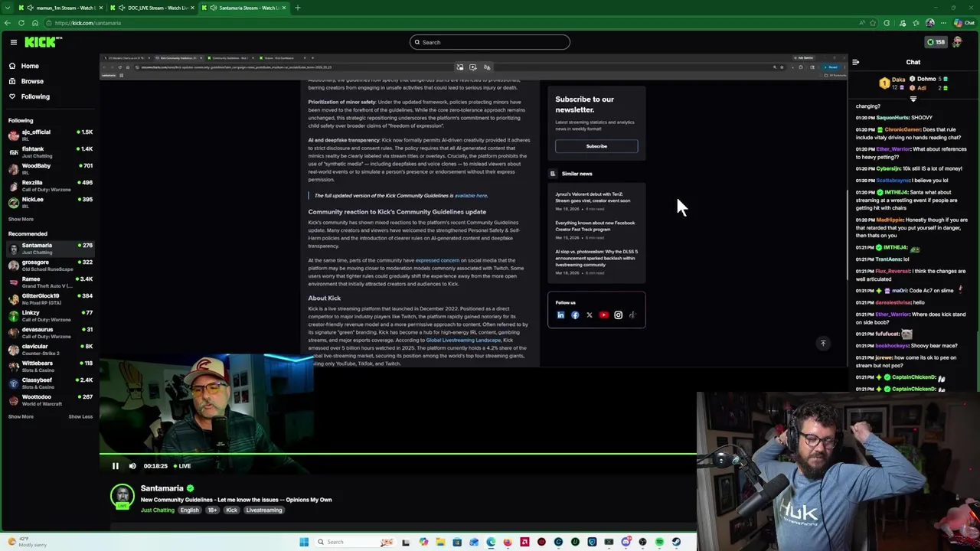Select the English language tag
The image size is (980, 551).
point(189,510)
